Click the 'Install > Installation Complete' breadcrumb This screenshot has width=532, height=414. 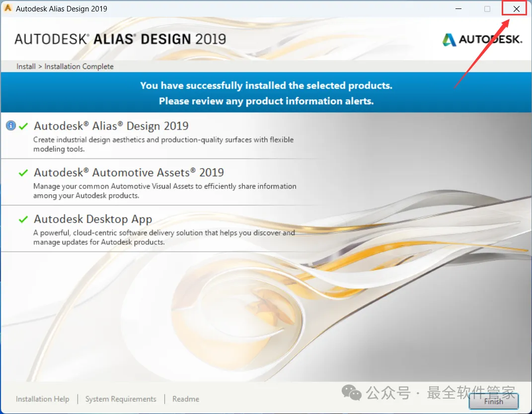point(65,67)
